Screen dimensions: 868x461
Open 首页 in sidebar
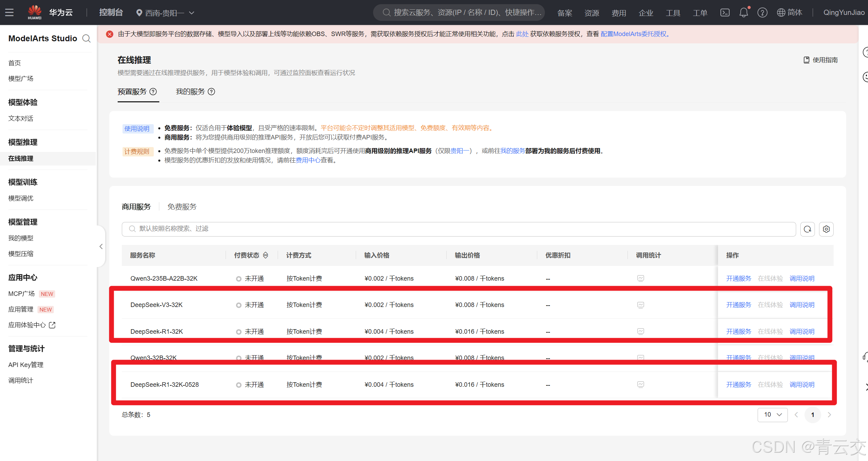pos(15,63)
